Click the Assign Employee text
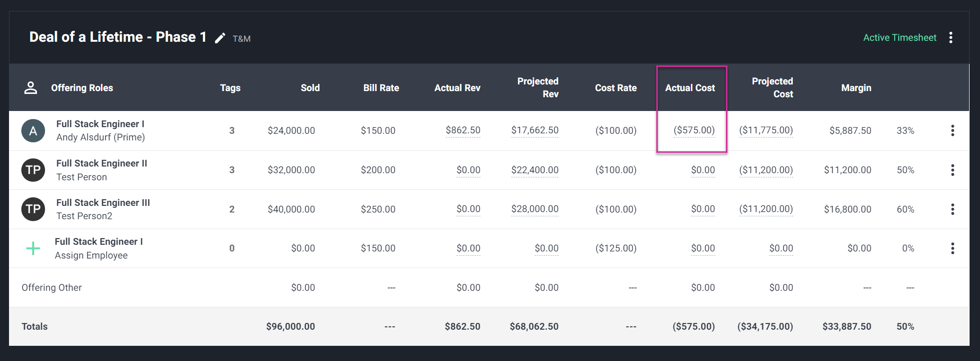The height and width of the screenshot is (361, 980). pyautogui.click(x=91, y=255)
